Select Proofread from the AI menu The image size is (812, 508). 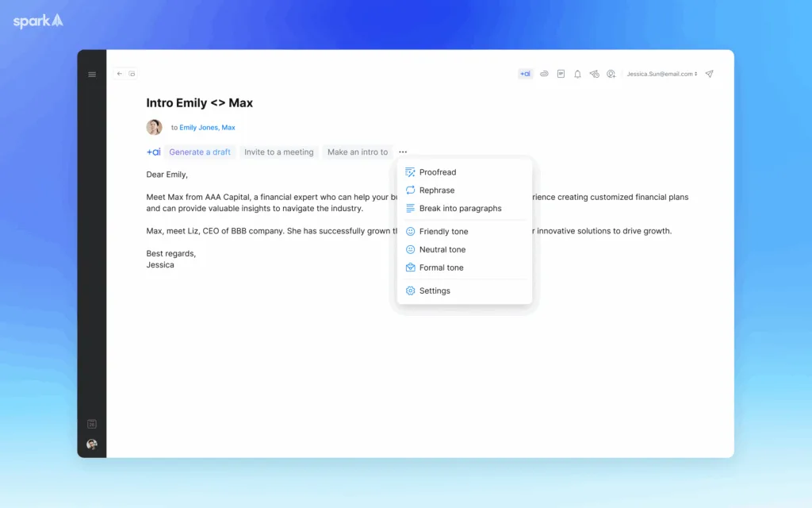pyautogui.click(x=436, y=172)
